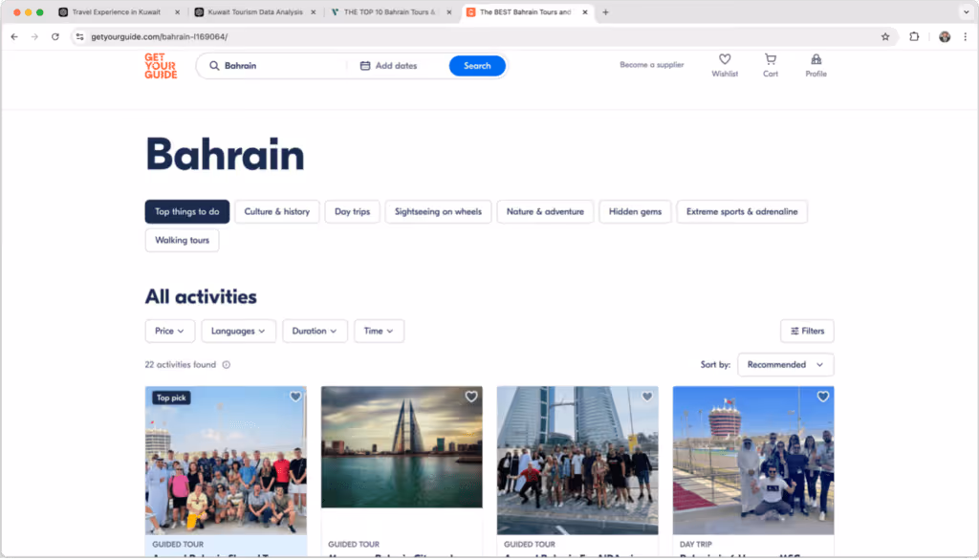This screenshot has height=560, width=979.
Task: Click the blue Search button
Action: coord(477,66)
